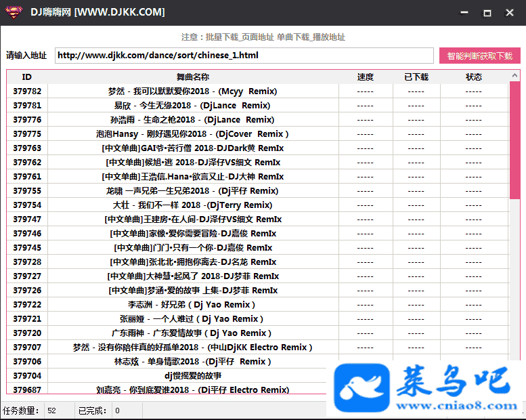Click the 速度 column header
The image size is (526, 420).
[365, 77]
